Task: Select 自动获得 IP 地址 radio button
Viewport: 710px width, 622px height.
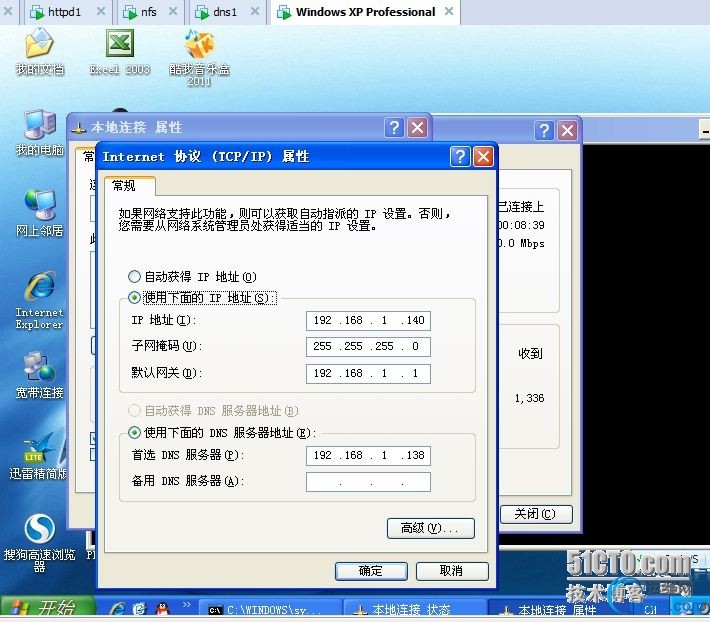Action: [x=134, y=276]
